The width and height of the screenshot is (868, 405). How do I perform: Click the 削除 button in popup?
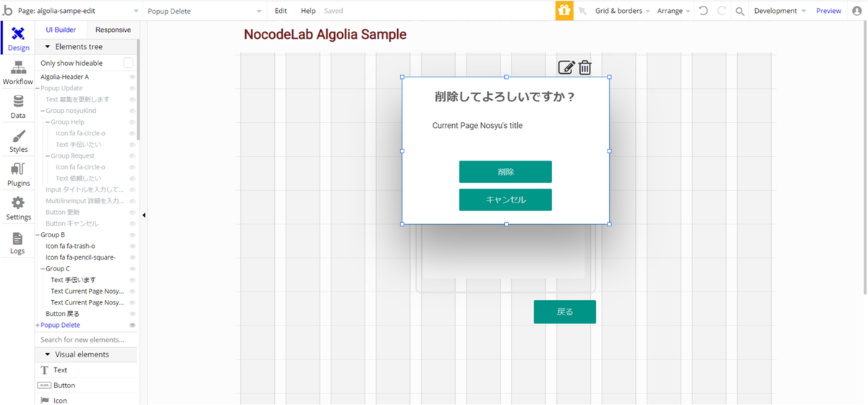click(x=506, y=172)
